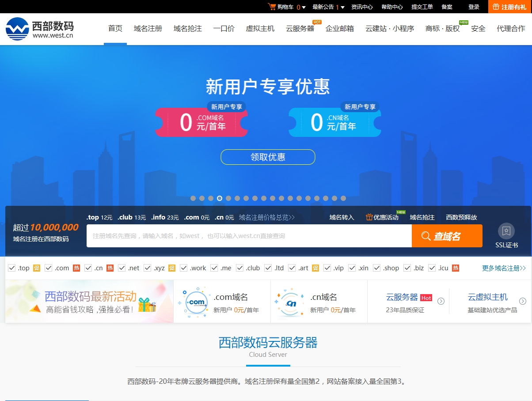Click the 域名转入 link
This screenshot has width=532, height=401.
click(x=342, y=217)
